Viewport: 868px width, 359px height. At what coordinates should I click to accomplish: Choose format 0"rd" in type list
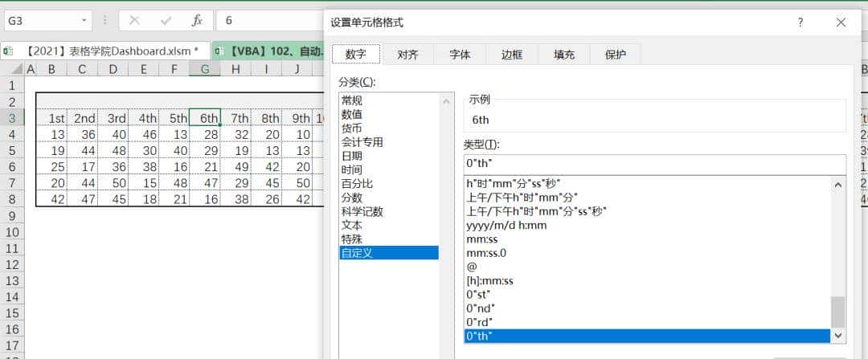[x=647, y=322]
